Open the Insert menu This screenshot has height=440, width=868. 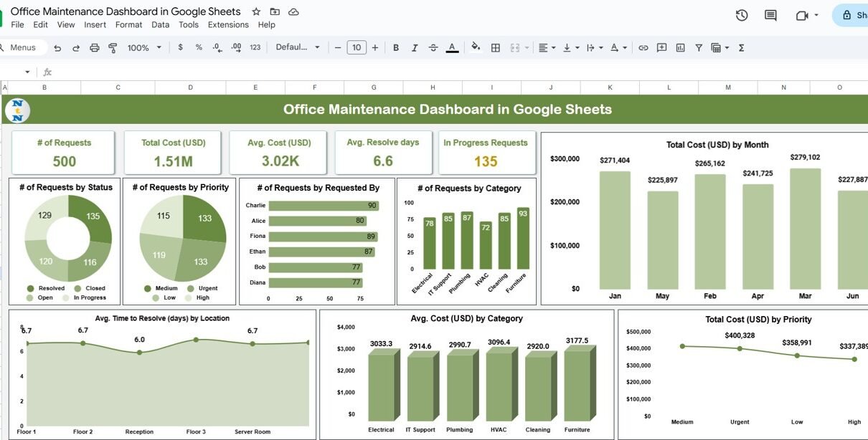point(95,25)
